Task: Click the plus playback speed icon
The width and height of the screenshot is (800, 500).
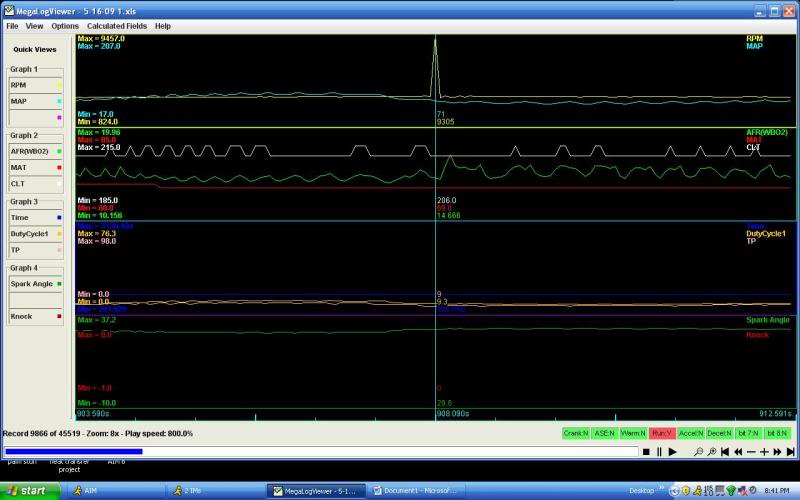Action: tap(764, 452)
